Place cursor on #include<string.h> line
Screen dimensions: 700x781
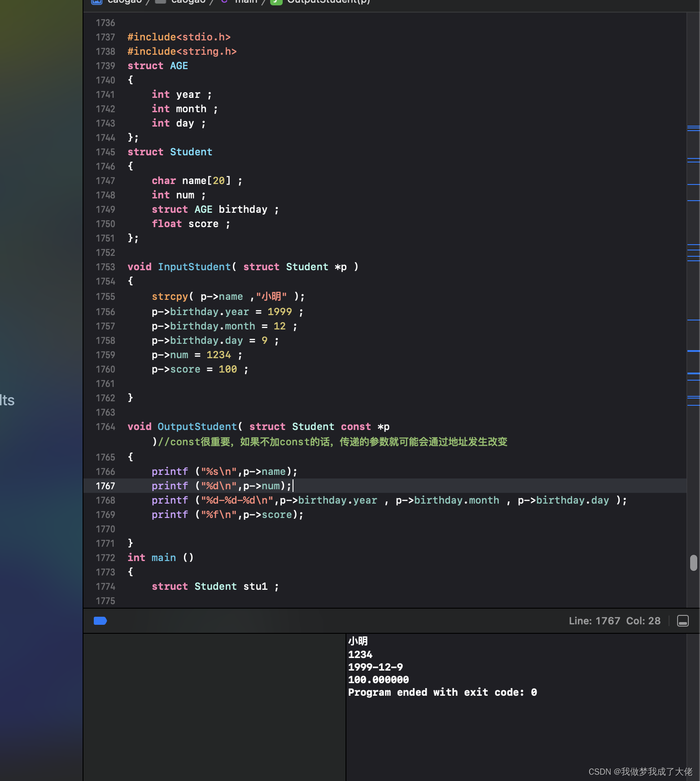point(182,52)
